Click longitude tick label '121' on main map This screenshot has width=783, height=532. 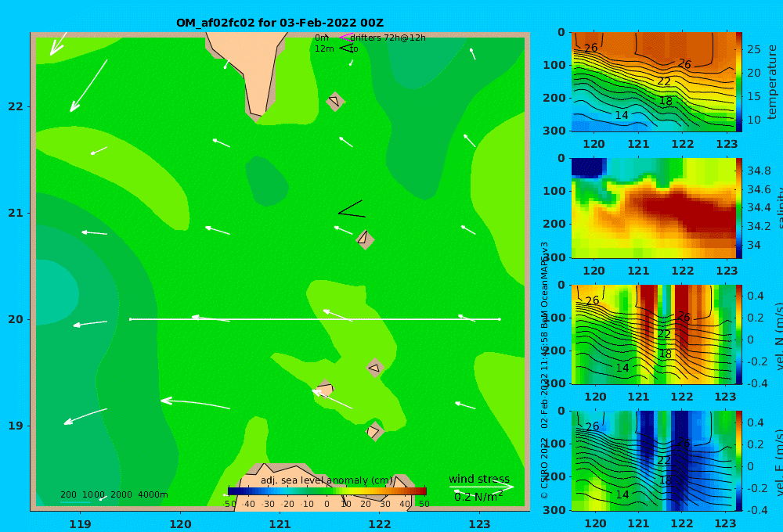click(280, 524)
